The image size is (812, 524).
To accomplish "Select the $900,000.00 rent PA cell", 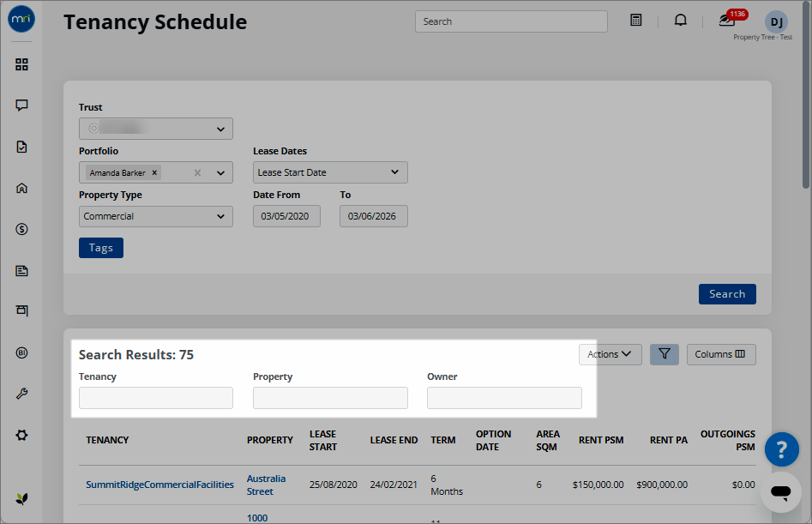I will pos(662,485).
